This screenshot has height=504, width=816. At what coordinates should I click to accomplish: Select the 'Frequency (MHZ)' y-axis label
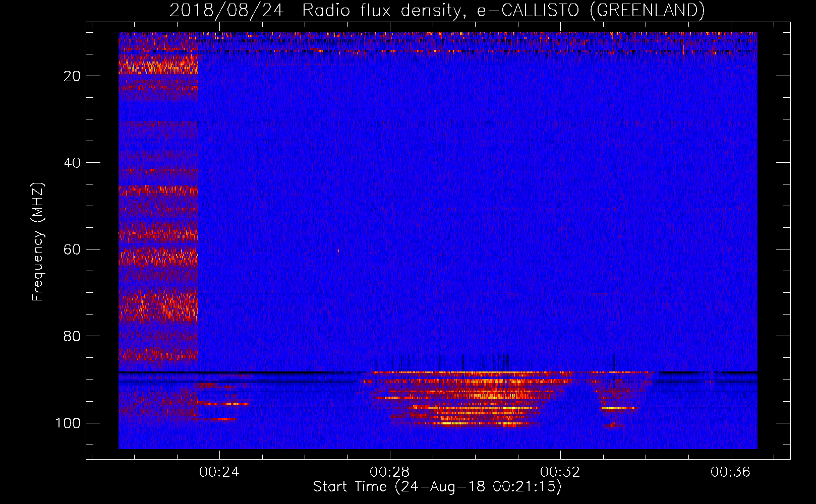tap(38, 241)
